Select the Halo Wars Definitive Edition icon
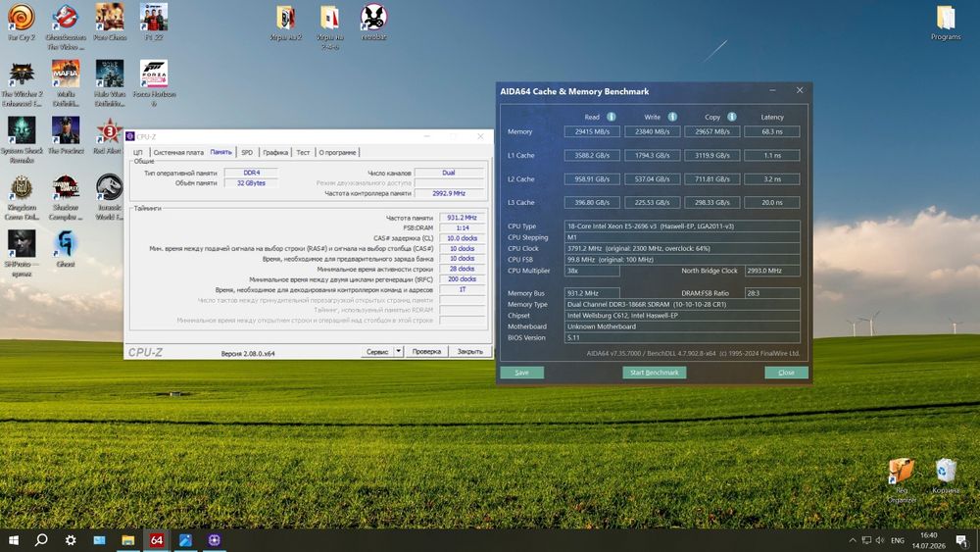The image size is (980, 552). tap(110, 83)
